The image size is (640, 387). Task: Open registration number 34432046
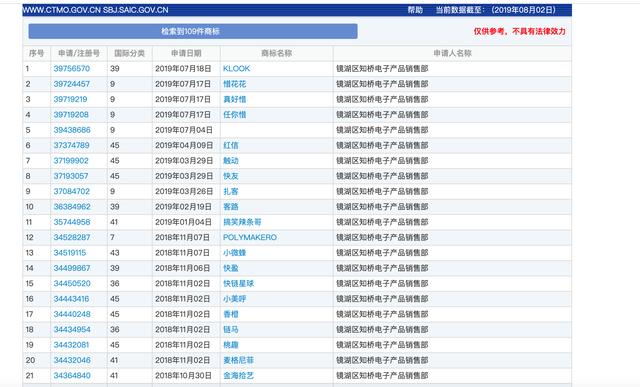pyautogui.click(x=72, y=360)
